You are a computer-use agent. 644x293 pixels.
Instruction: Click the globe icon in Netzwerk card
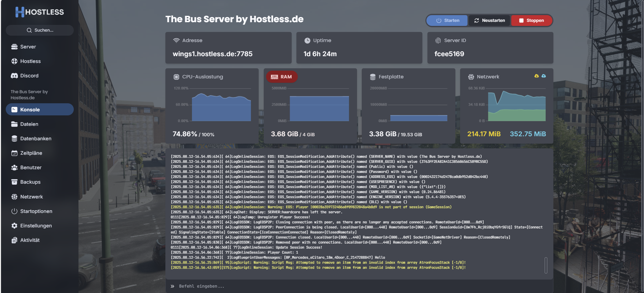click(471, 77)
